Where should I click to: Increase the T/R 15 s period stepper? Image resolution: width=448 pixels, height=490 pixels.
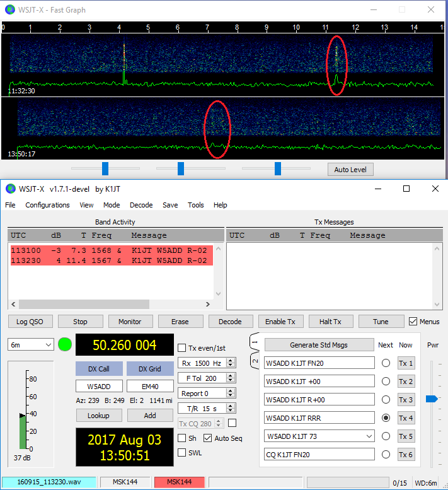231,406
